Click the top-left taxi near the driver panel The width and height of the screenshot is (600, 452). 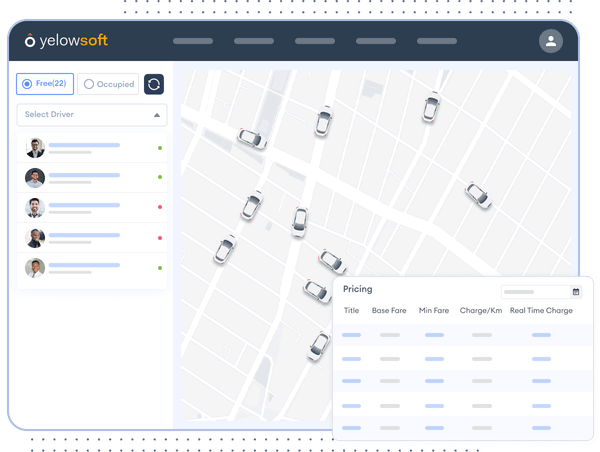[x=251, y=138]
